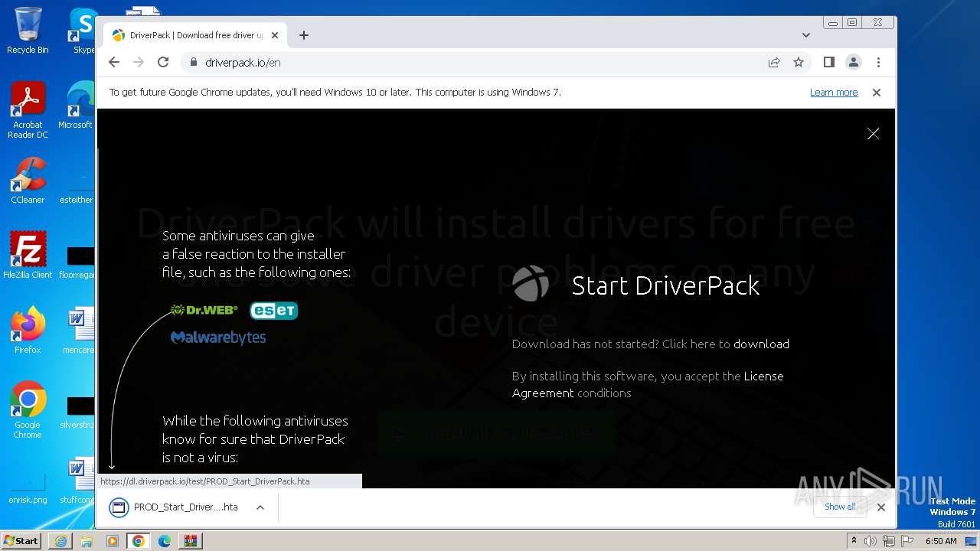The height and width of the screenshot is (551, 980).
Task: Open the License Agreement link
Action: coord(648,385)
